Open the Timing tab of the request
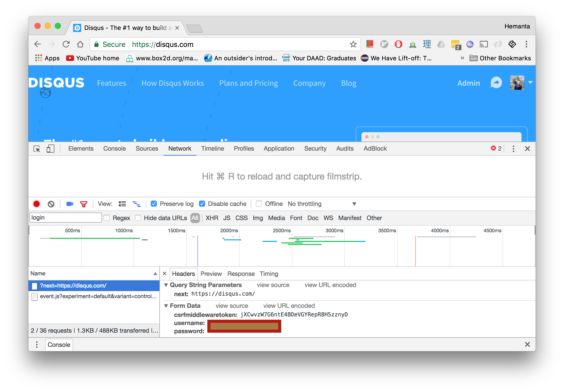The width and height of the screenshot is (564, 392). [269, 274]
